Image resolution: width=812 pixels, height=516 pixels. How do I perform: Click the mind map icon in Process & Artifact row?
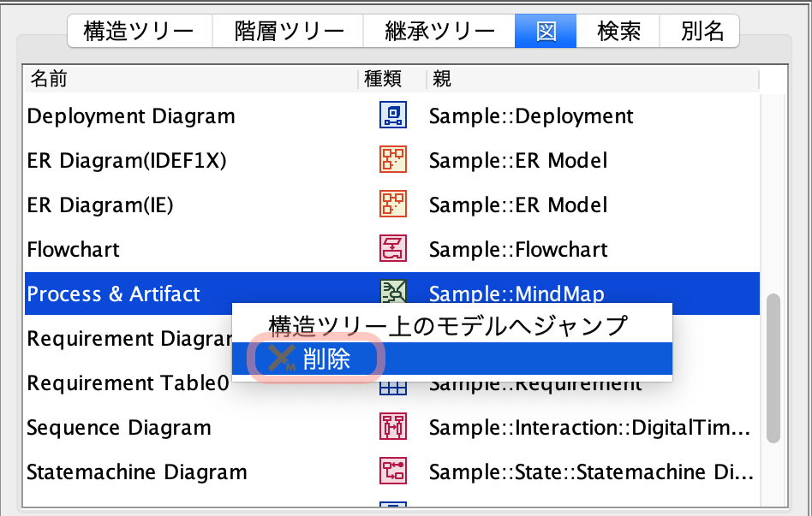tap(393, 292)
